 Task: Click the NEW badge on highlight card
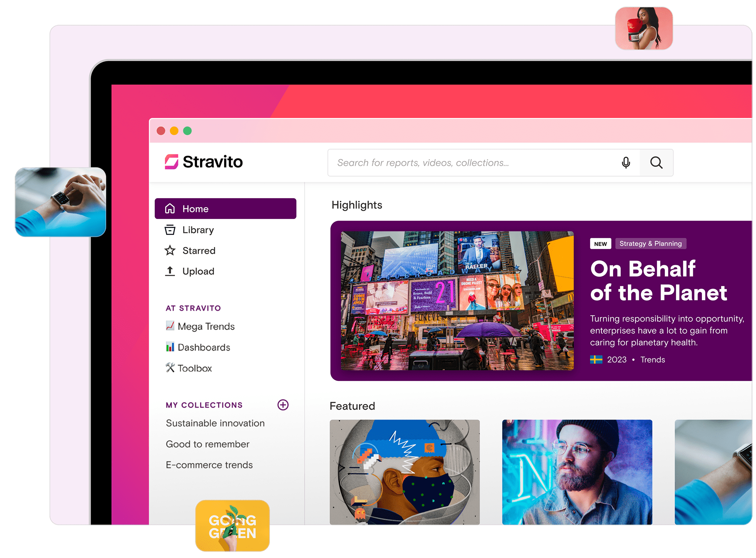[x=601, y=244]
